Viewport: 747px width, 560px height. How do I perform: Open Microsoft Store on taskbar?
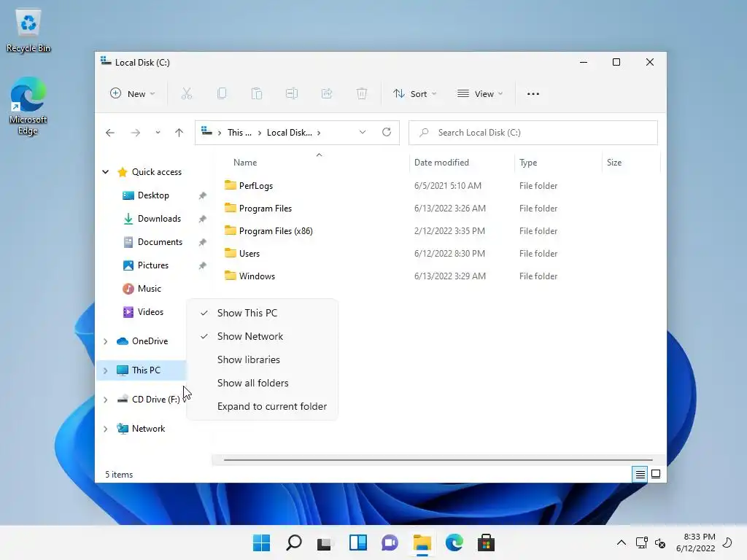pyautogui.click(x=486, y=542)
